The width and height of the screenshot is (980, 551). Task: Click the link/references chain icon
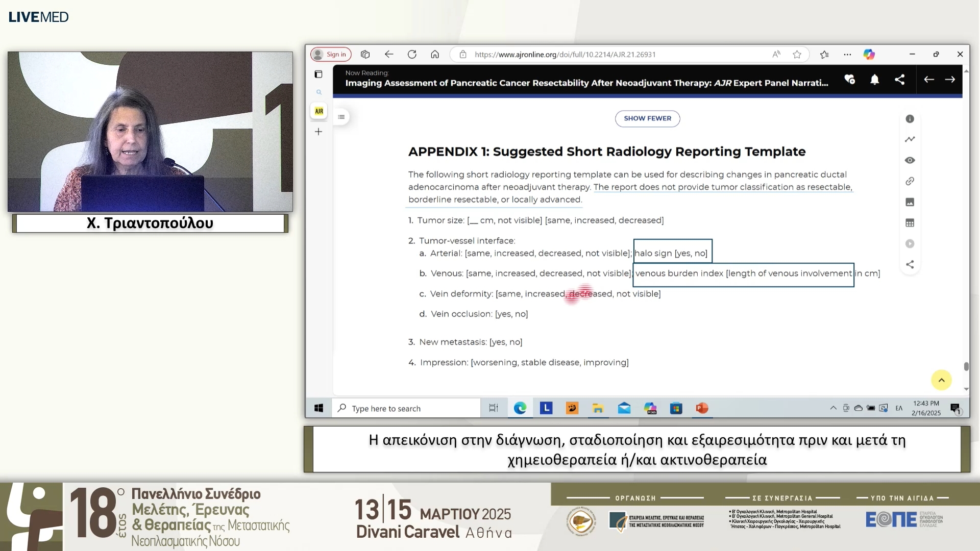coord(910,181)
